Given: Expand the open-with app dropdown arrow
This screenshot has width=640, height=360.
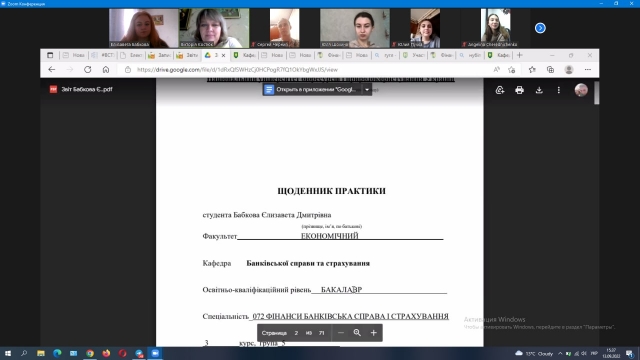Looking at the screenshot, I should pyautogui.click(x=367, y=89).
